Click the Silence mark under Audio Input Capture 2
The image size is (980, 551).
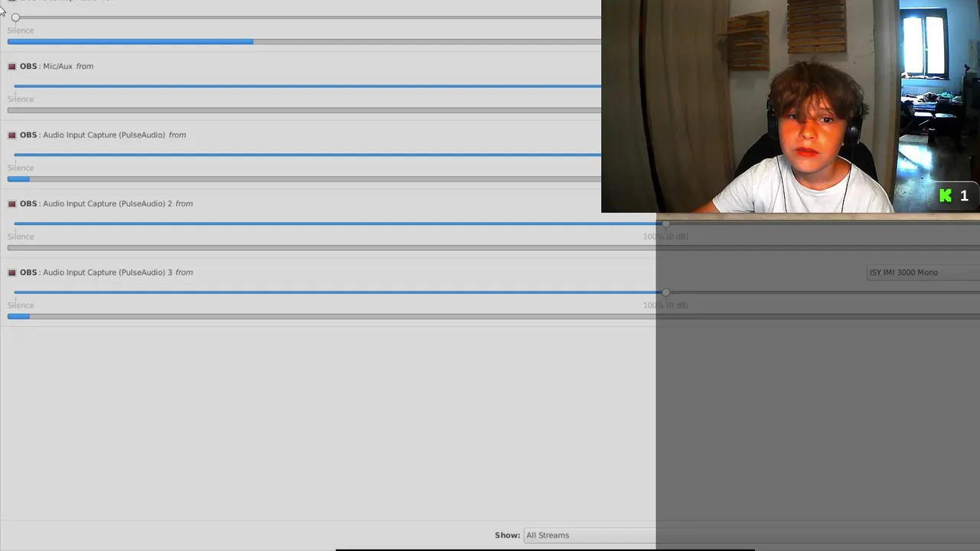pos(21,237)
